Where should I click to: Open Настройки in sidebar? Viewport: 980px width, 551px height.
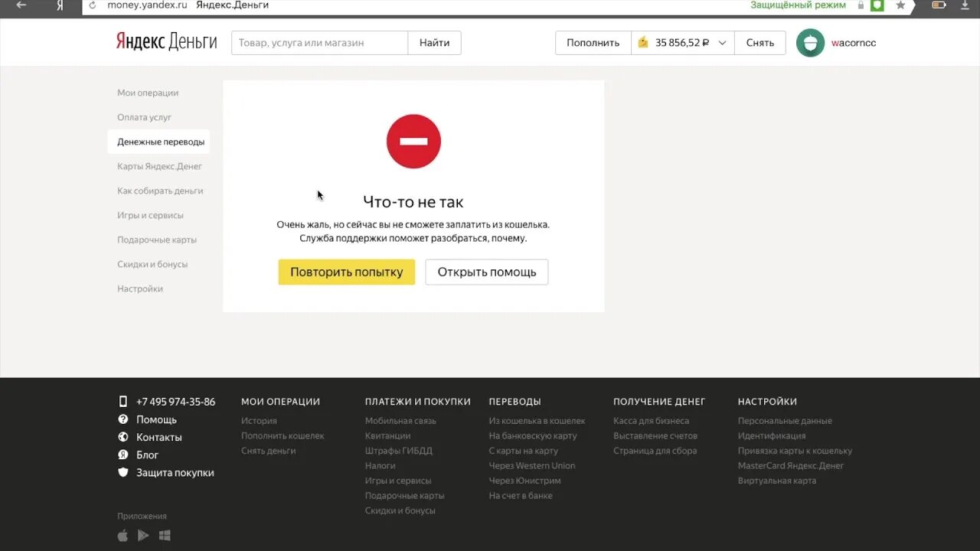140,289
